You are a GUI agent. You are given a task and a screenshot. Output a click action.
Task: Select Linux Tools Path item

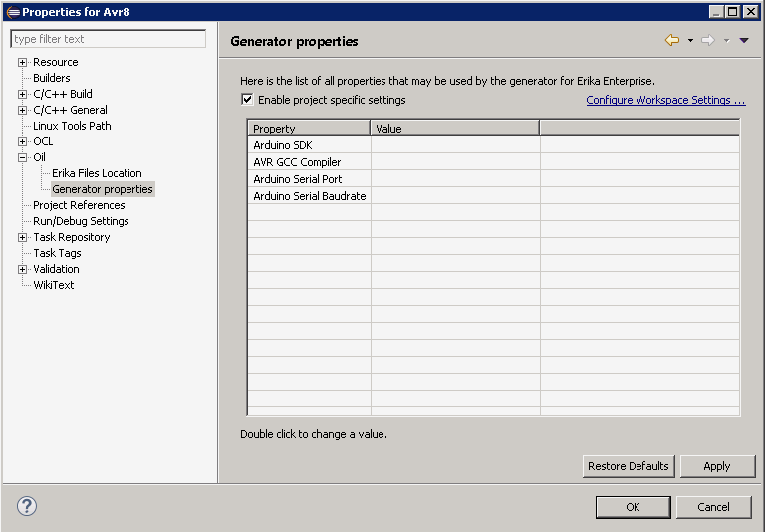[72, 126]
